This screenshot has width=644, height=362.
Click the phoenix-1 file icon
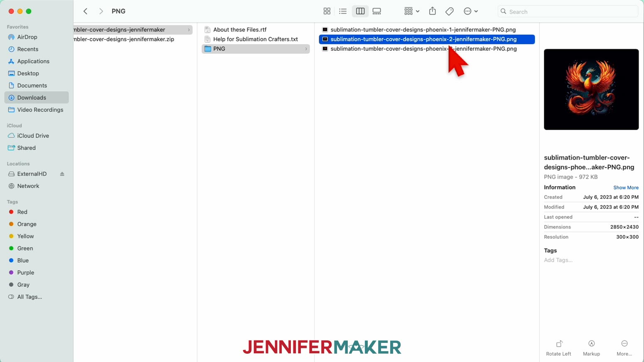[325, 30]
